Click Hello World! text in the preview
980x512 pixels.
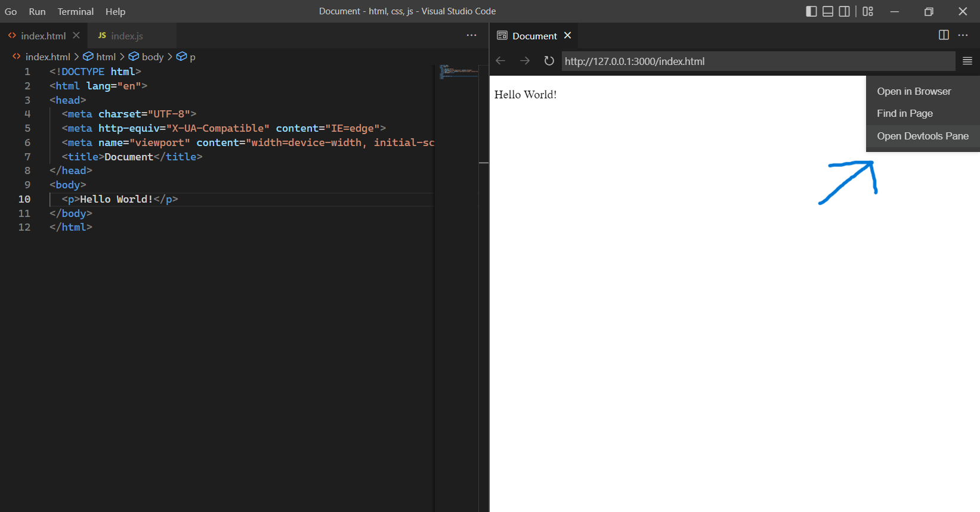[525, 95]
